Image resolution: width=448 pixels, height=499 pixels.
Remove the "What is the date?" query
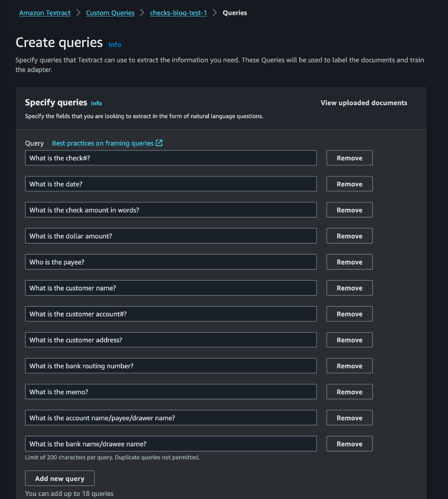(349, 184)
